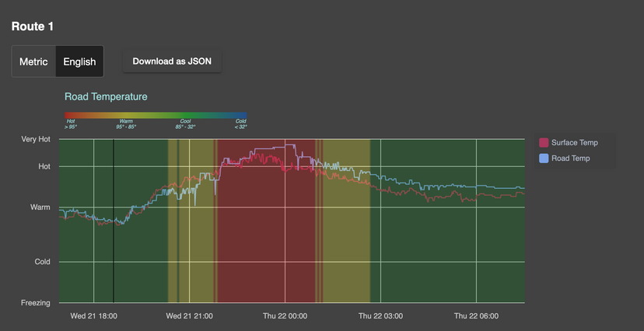The width and height of the screenshot is (644, 331).
Task: Click the Thu 22 00:00 axis label
Action: (x=285, y=316)
